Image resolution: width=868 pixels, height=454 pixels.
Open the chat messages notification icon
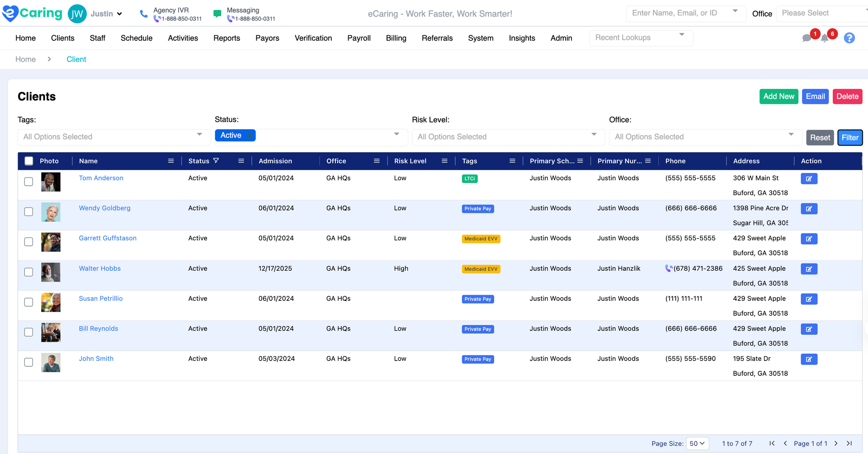pyautogui.click(x=807, y=38)
